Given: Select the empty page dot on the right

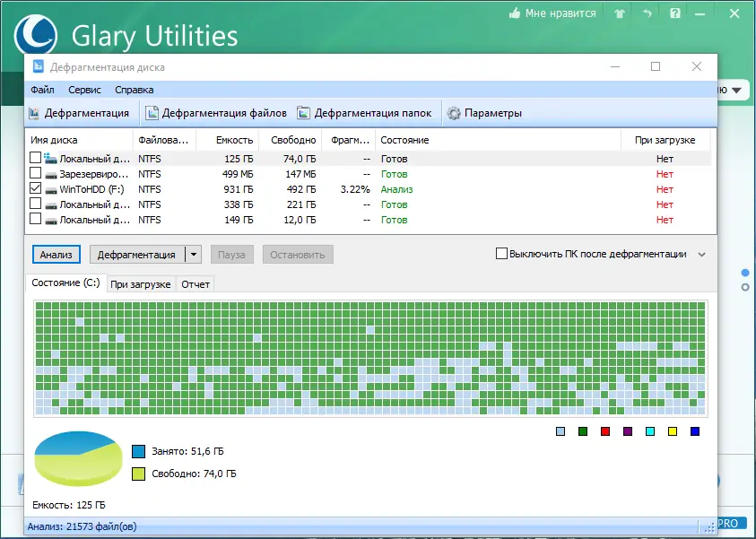Looking at the screenshot, I should point(745,287).
